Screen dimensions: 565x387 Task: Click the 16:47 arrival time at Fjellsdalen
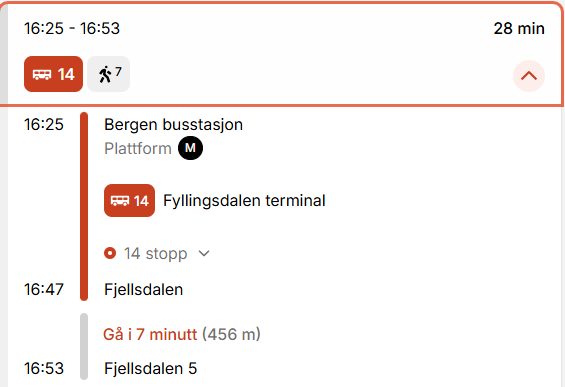coord(44,289)
